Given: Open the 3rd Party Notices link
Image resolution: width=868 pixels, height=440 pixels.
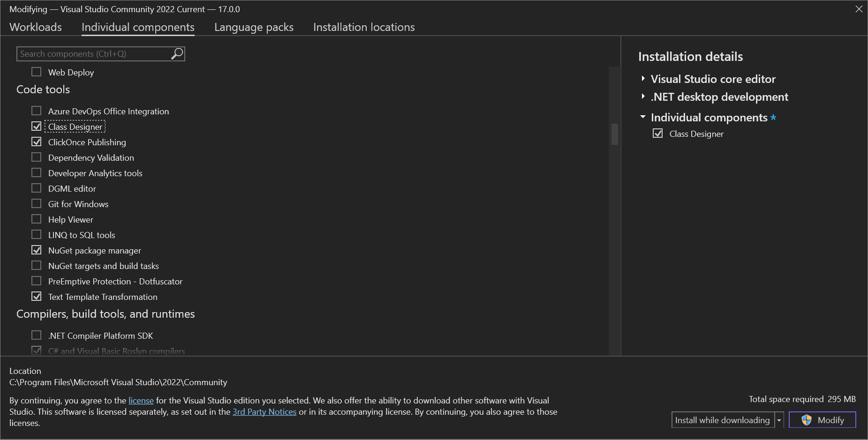Looking at the screenshot, I should [264, 411].
